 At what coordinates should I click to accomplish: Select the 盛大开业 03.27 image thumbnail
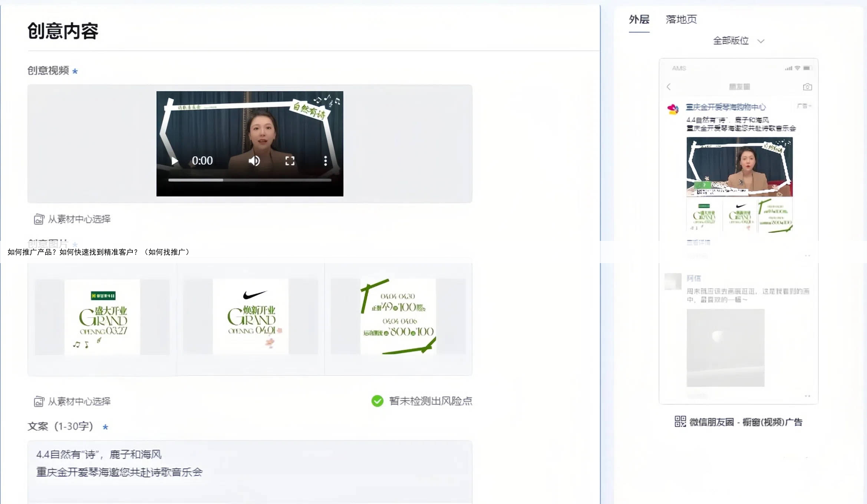(102, 317)
